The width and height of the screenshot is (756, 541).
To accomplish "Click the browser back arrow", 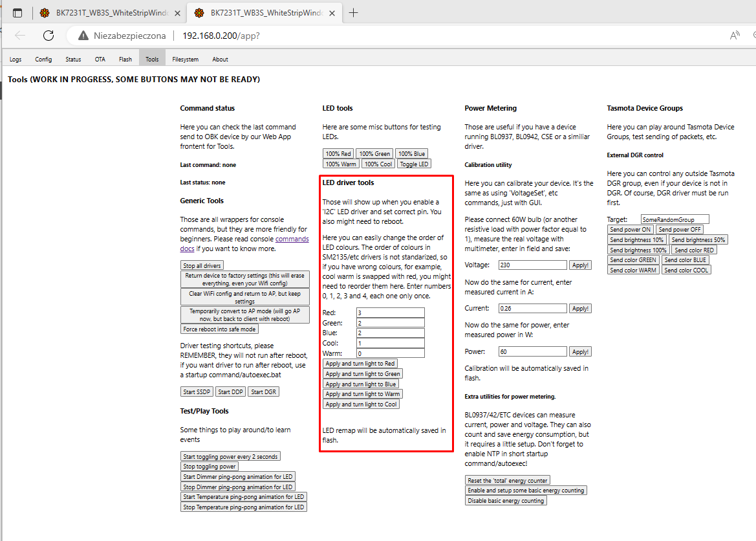I will point(20,35).
